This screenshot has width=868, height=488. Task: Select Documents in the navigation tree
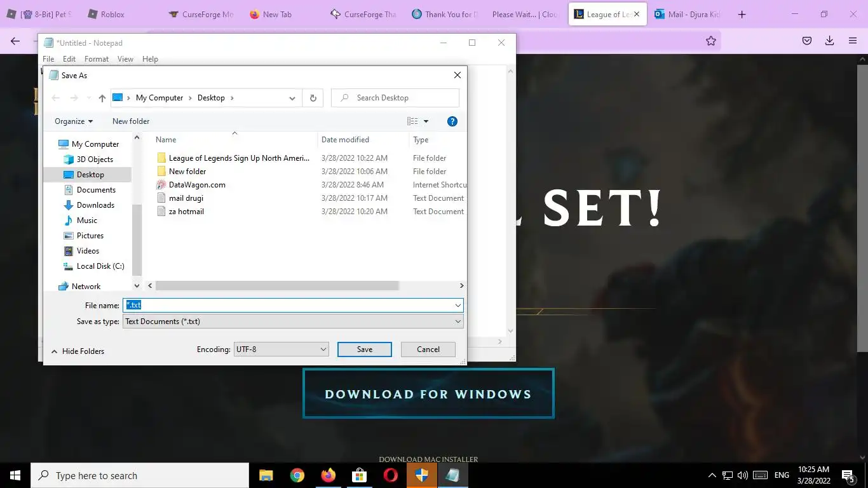[96, 190]
